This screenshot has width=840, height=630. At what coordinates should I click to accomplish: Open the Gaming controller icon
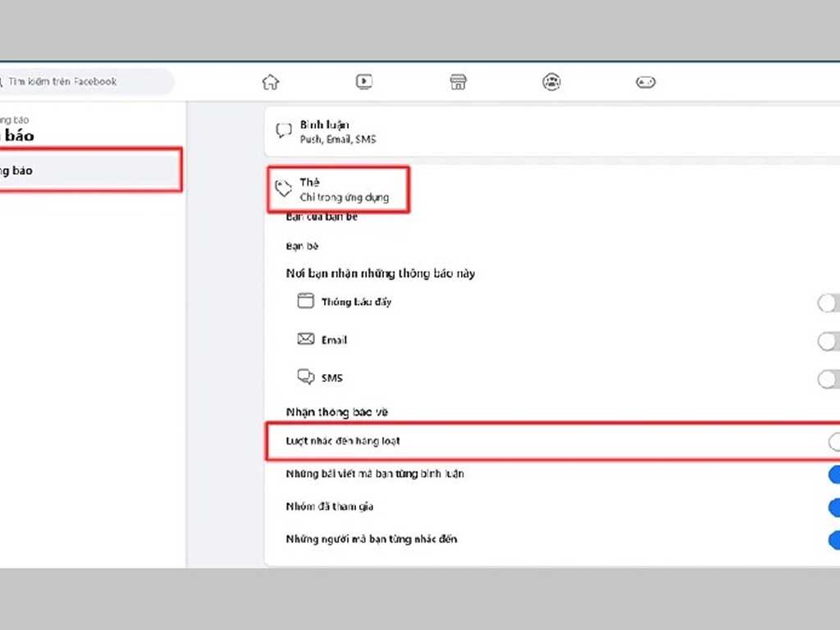tap(646, 82)
